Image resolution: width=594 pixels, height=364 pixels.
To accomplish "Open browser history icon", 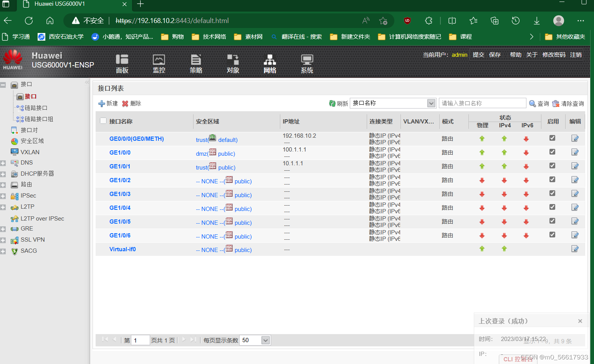I will pos(516,21).
